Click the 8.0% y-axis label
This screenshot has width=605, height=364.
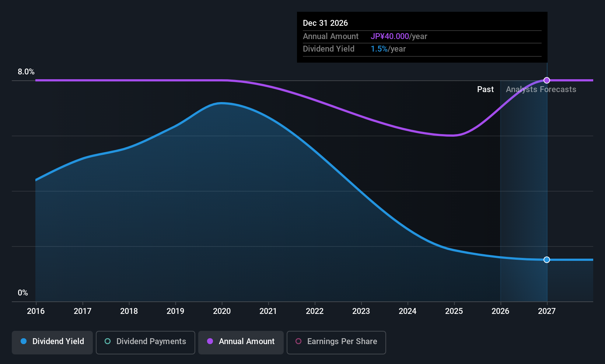(26, 72)
